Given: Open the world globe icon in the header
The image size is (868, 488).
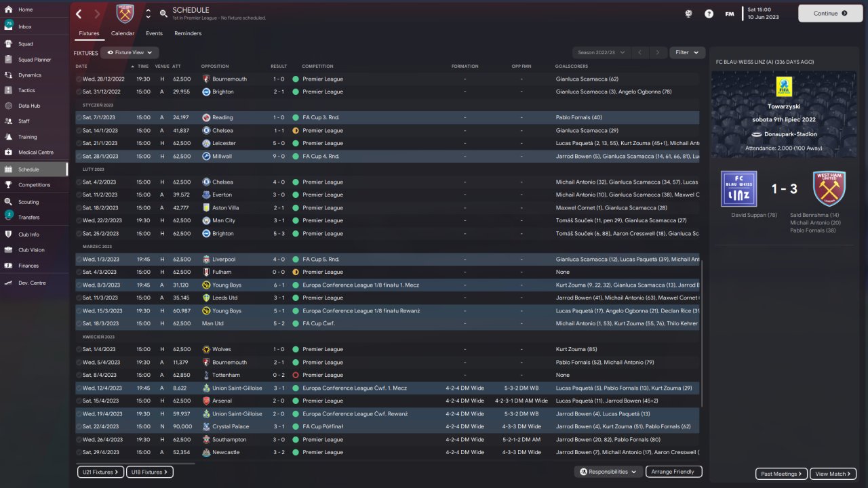Looking at the screenshot, I should point(689,14).
